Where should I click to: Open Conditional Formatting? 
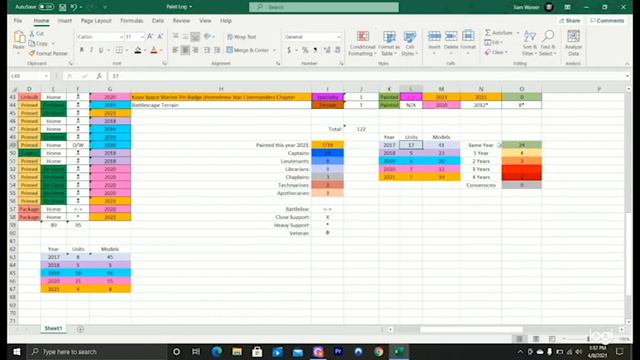(362, 43)
